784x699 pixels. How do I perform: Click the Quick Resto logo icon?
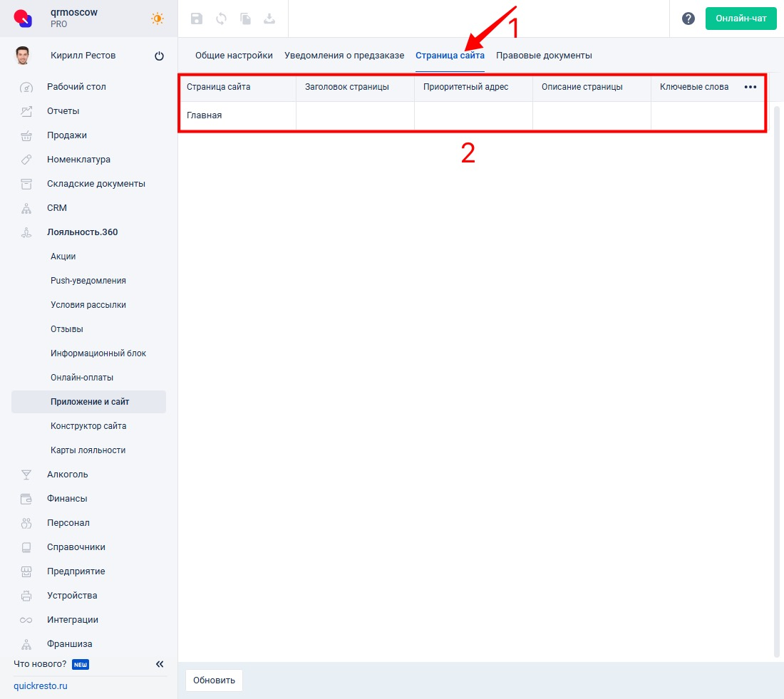click(x=23, y=19)
